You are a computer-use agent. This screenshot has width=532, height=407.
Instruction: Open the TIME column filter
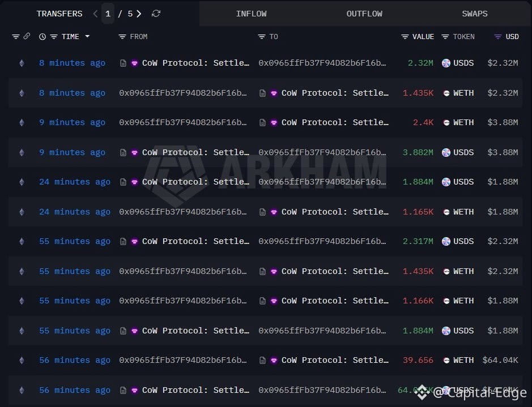tap(54, 37)
